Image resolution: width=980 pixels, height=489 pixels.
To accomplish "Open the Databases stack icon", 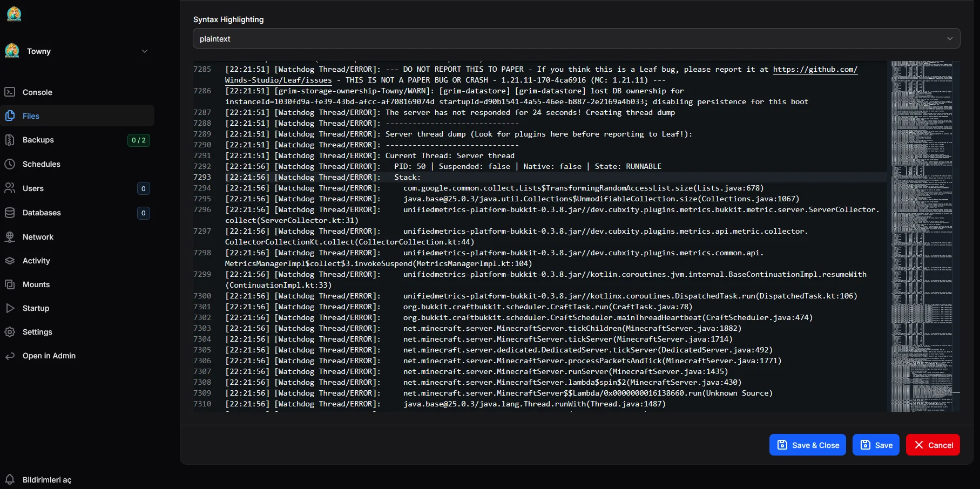I will click(x=10, y=213).
